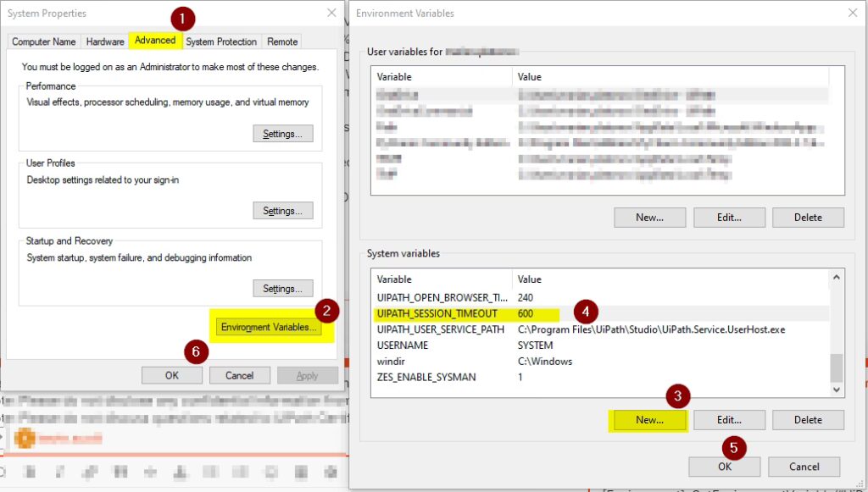Click the Environment Variables button
Viewport: 868px width, 492px height.
269,328
